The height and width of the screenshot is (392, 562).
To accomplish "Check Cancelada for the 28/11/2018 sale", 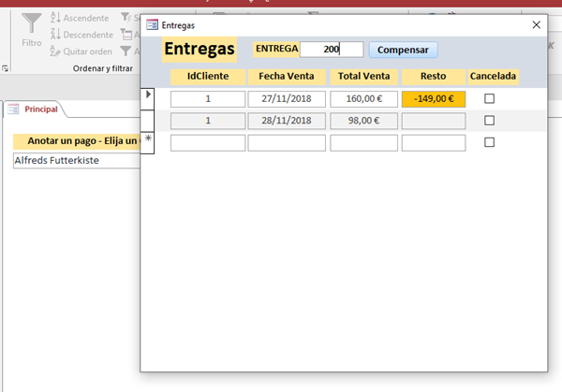I will (489, 121).
